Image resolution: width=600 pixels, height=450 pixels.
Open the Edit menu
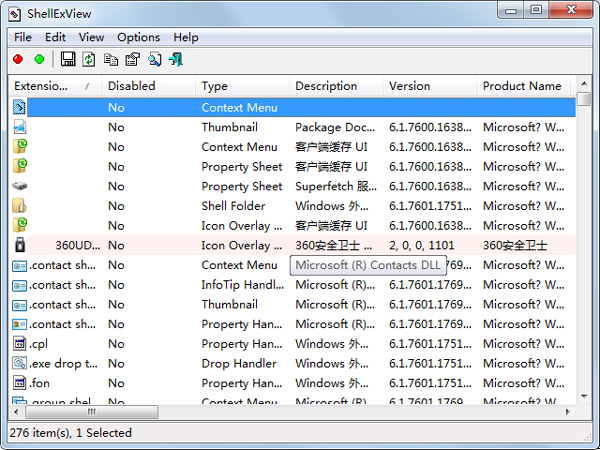click(x=55, y=38)
